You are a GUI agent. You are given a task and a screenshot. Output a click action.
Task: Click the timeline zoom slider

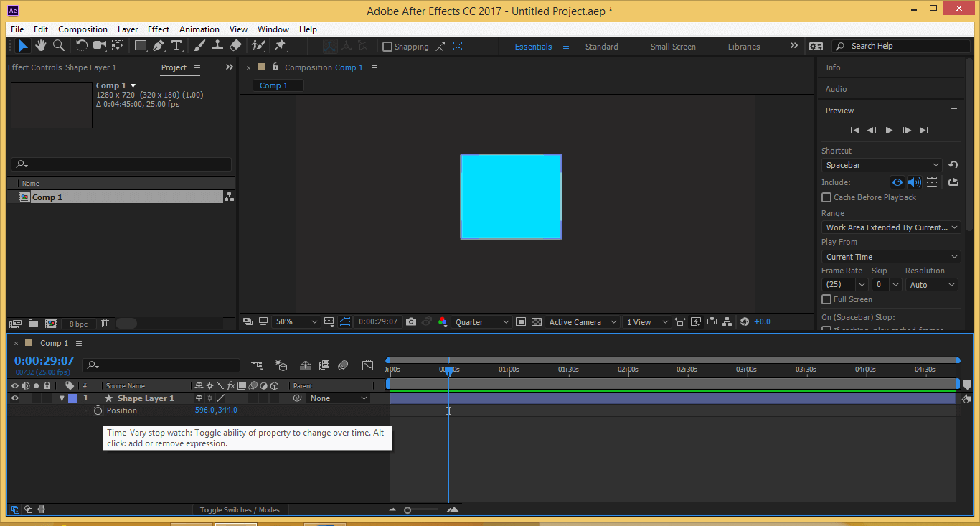[407, 510]
